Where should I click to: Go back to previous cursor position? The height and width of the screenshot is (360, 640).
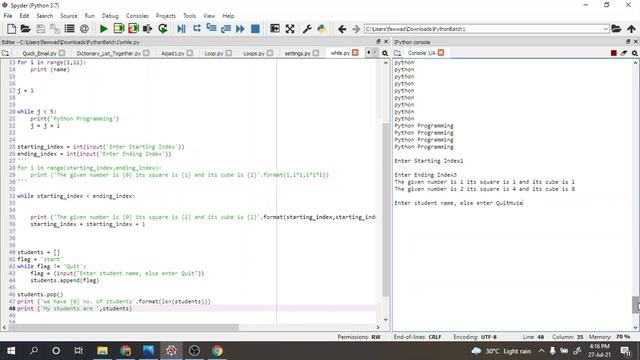(x=342, y=29)
